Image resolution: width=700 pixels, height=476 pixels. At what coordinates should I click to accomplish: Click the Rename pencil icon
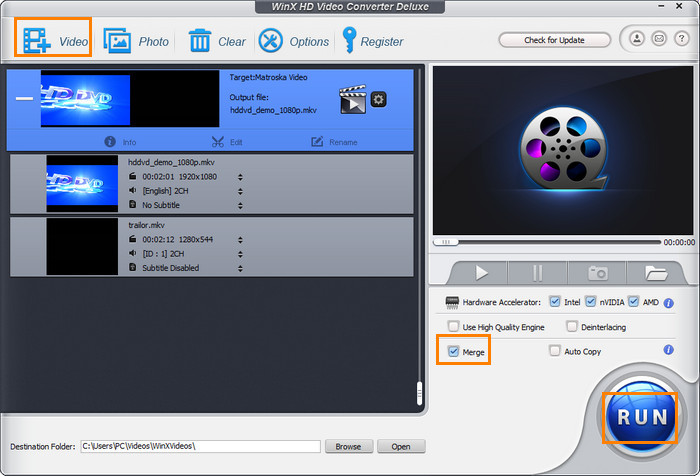(x=317, y=142)
